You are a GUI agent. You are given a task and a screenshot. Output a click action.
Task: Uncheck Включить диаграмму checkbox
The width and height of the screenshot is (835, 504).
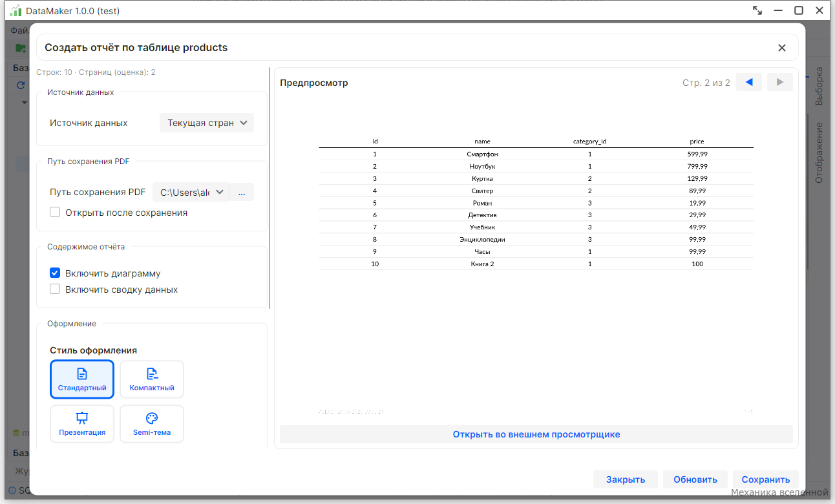(x=55, y=273)
